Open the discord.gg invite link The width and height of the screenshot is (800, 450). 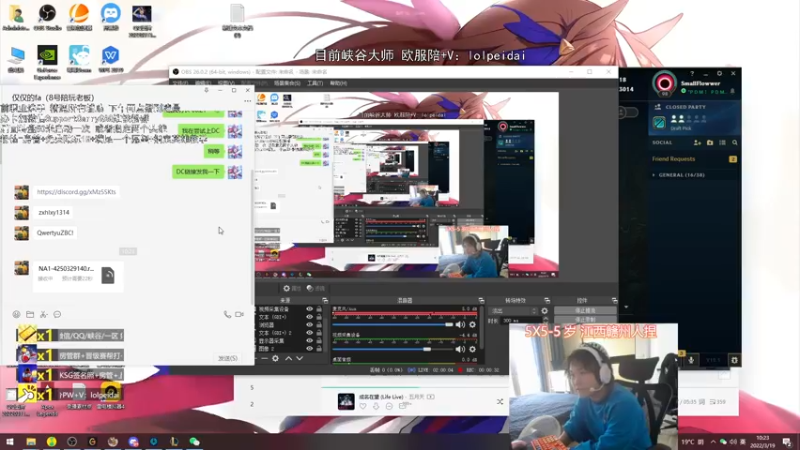pos(77,192)
